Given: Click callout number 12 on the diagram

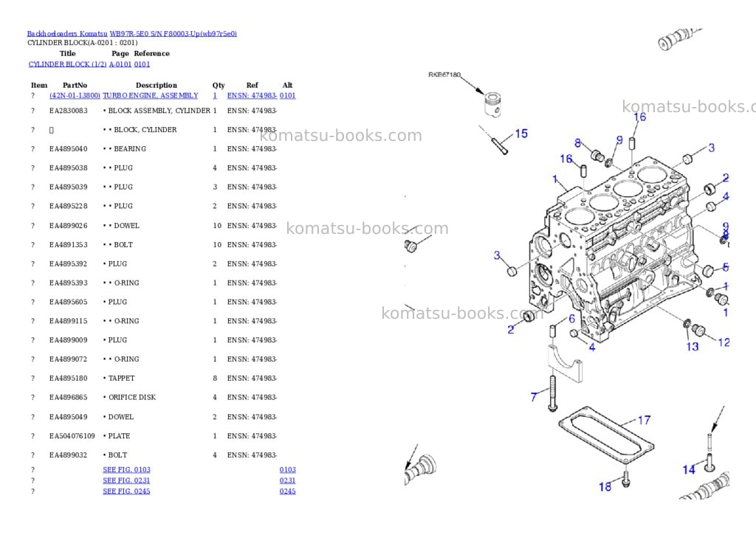Looking at the screenshot, I should 724,342.
